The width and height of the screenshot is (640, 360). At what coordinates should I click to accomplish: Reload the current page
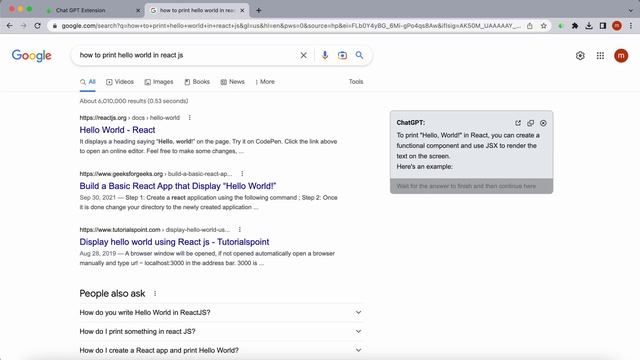38,26
